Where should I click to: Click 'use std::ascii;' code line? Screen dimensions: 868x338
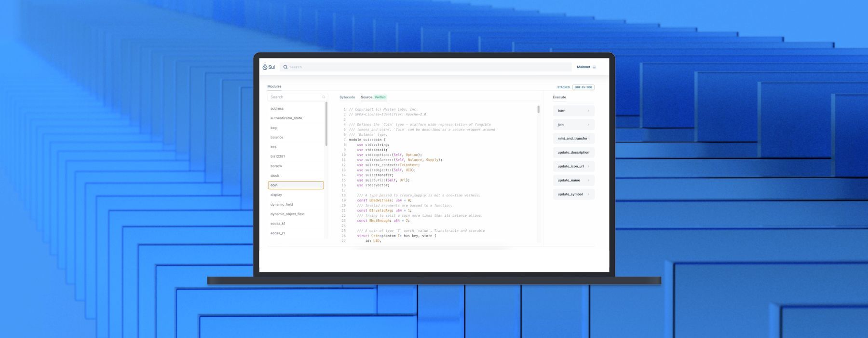[x=372, y=150]
